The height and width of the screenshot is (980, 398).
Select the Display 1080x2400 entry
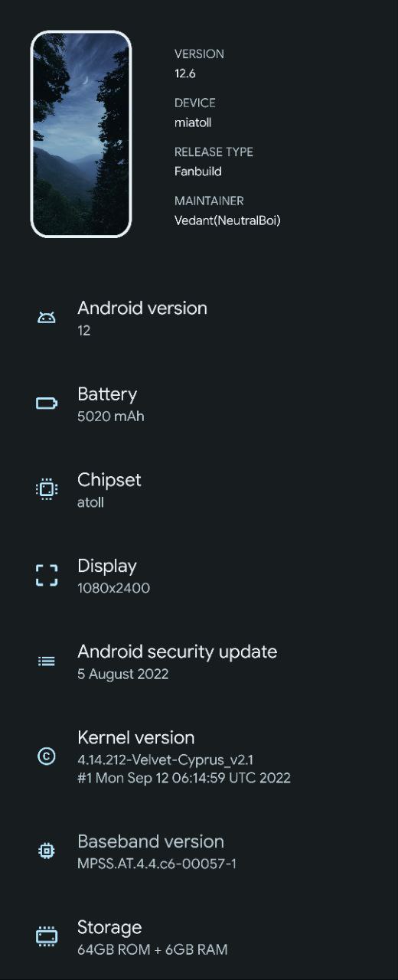pyautogui.click(x=199, y=576)
